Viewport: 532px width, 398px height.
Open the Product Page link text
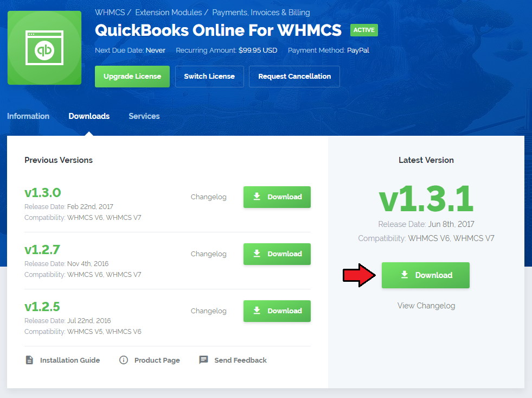157,361
